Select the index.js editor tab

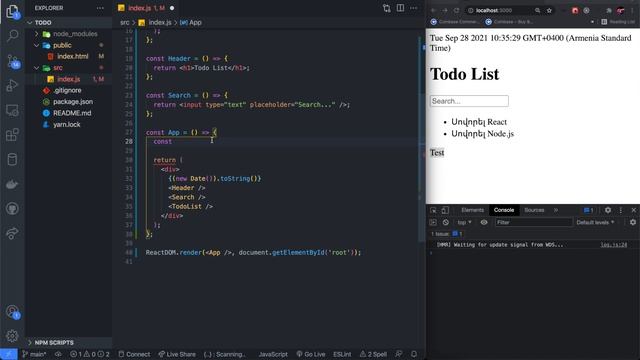(x=146, y=8)
